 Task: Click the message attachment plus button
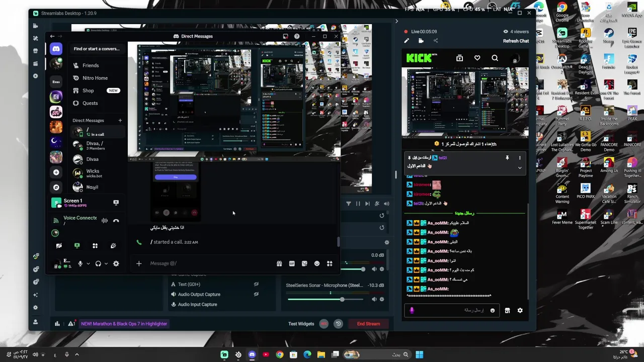pos(139,263)
